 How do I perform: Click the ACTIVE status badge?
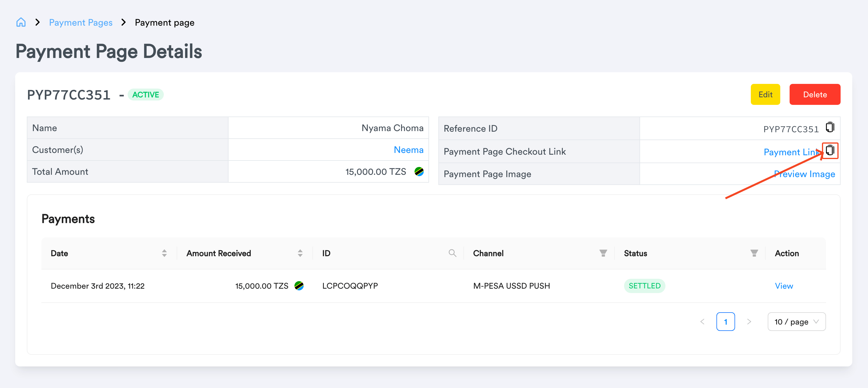(x=145, y=95)
